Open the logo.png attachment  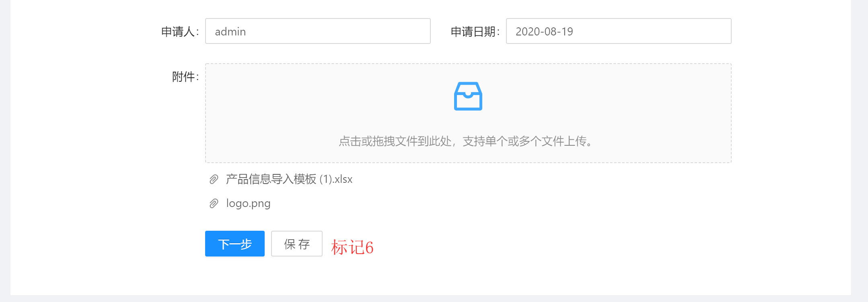click(x=248, y=203)
